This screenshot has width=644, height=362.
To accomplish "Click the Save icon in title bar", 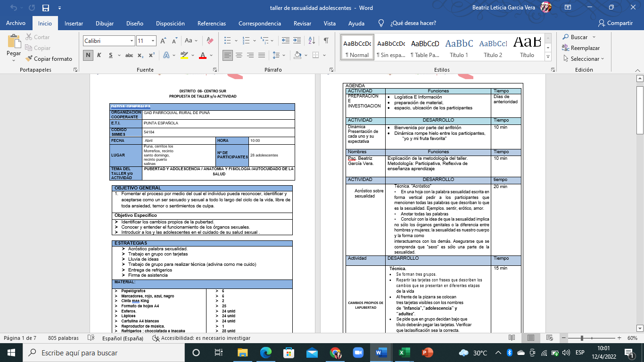I will [46, 8].
